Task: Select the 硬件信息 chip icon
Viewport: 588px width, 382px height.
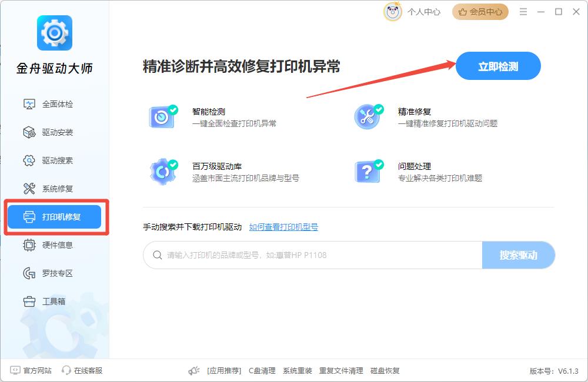Action: point(29,245)
